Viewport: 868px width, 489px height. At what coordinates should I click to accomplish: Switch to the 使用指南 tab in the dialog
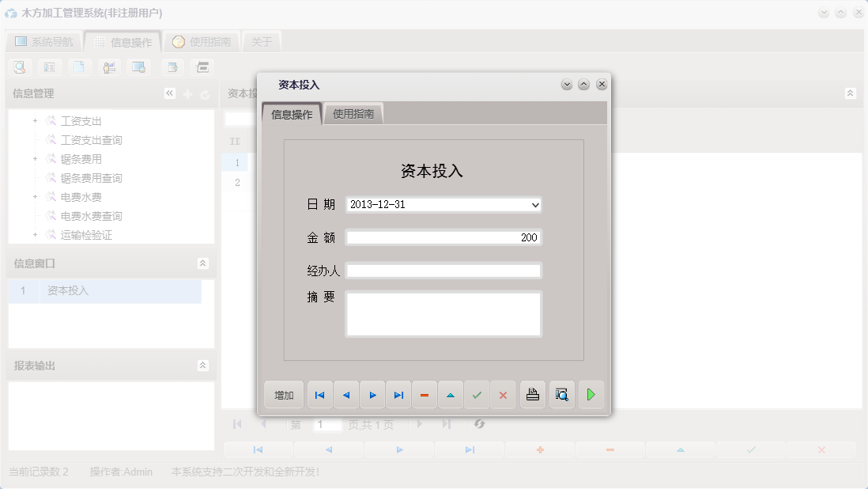pos(353,113)
